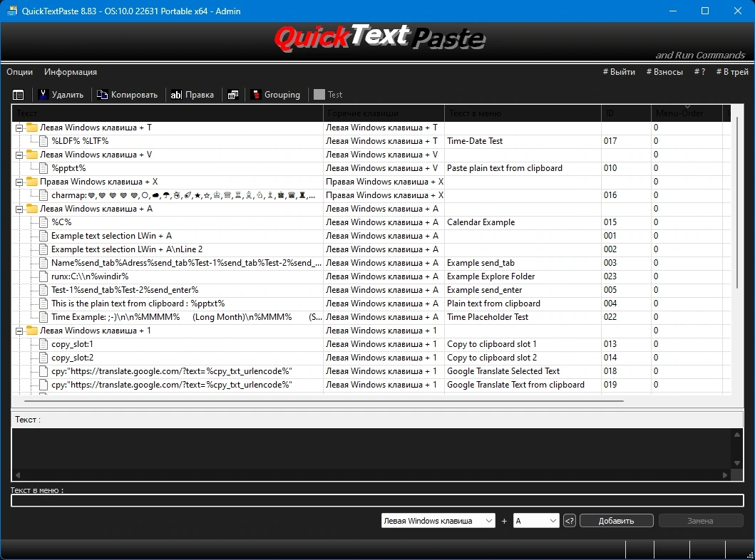Click the Правка edit toolbar button
The height and width of the screenshot is (560, 755).
[192, 95]
